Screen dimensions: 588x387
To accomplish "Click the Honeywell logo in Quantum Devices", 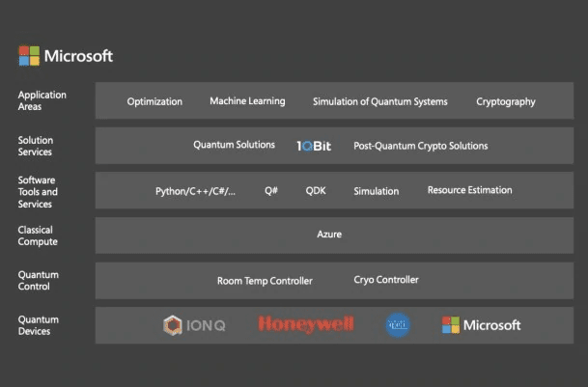I will click(x=306, y=324).
